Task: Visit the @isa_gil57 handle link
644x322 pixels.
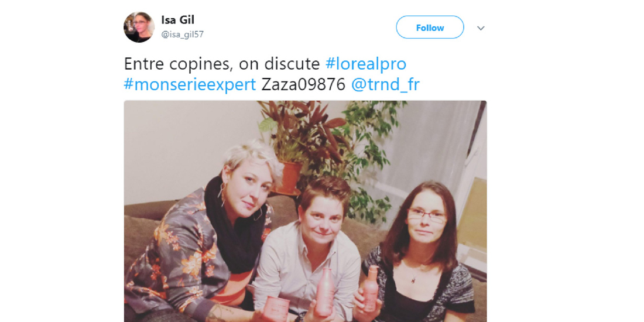Action: (x=182, y=35)
